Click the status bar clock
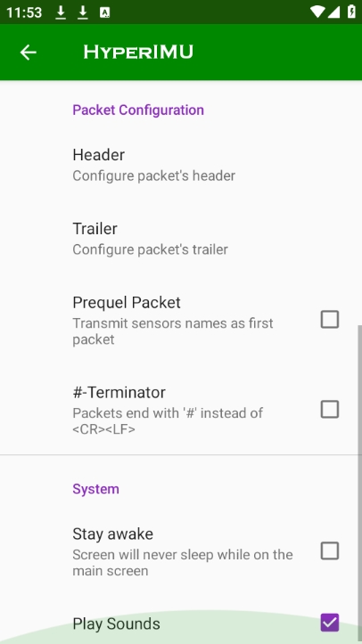The image size is (362, 644). point(24,12)
